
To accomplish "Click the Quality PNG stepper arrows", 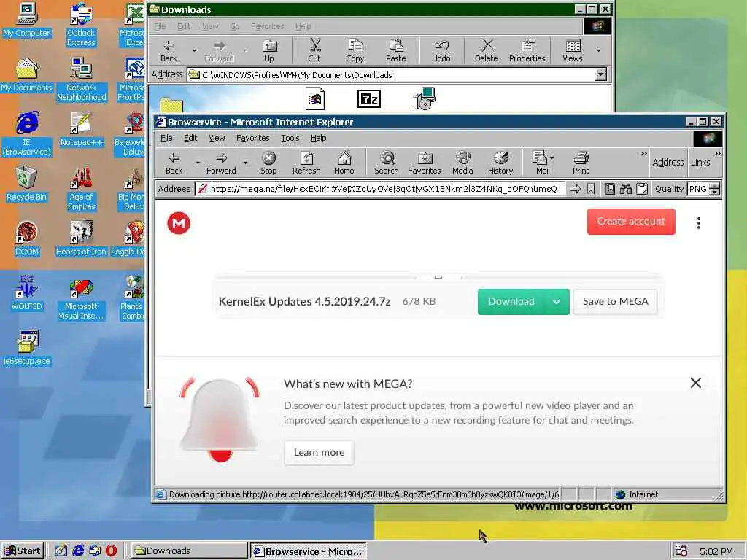I will [714, 189].
